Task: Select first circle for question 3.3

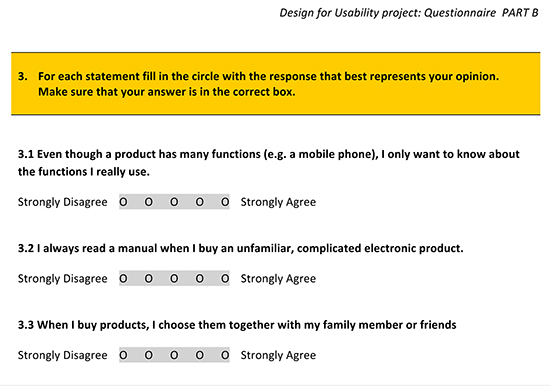Action: (123, 355)
